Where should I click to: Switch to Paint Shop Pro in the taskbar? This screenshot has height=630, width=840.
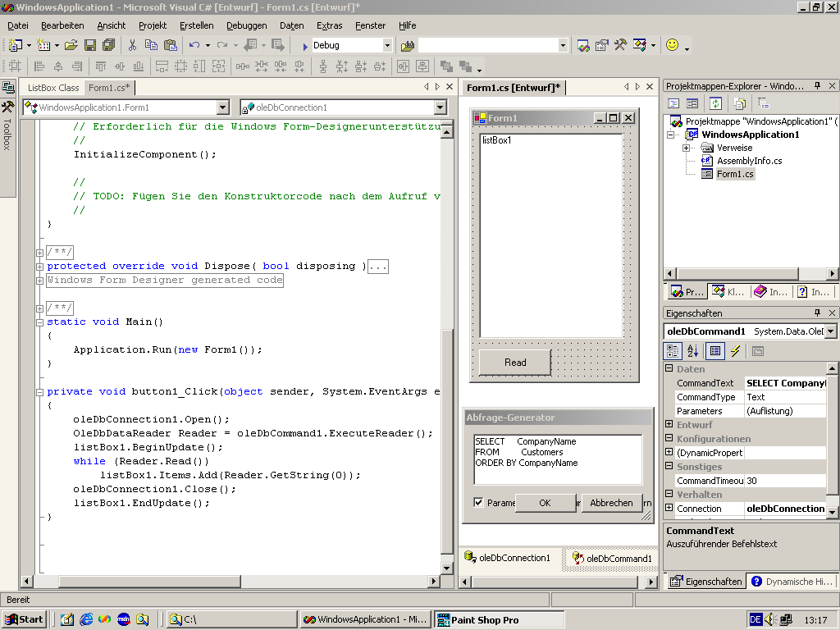point(499,620)
